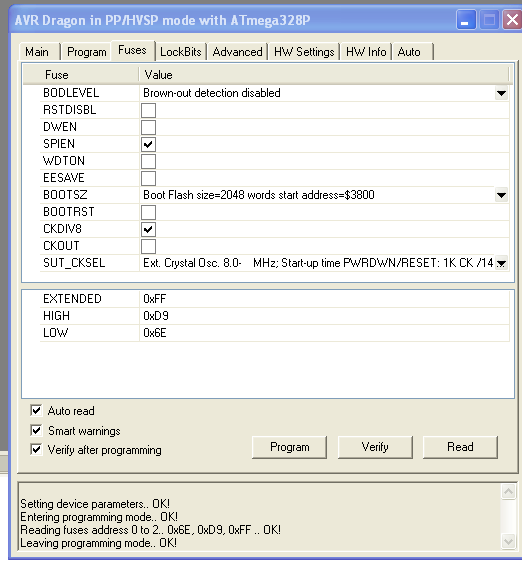
Task: Click the HIGH row label
Action: point(57,316)
